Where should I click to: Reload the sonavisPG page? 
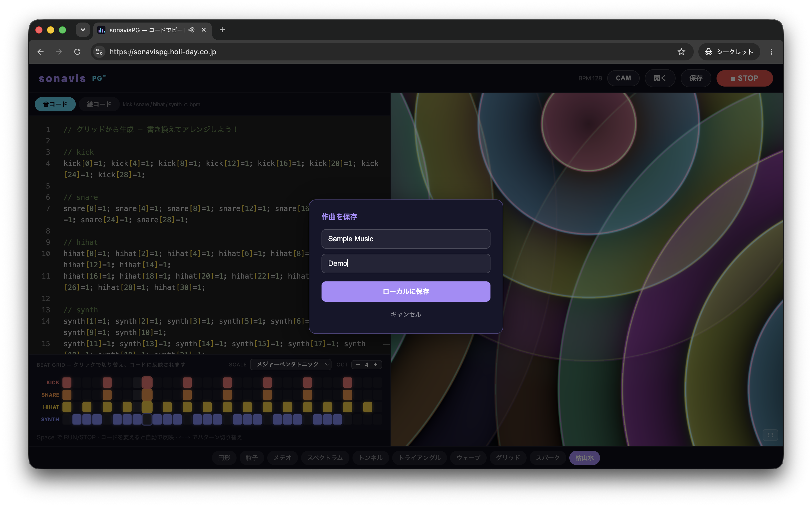pos(77,52)
